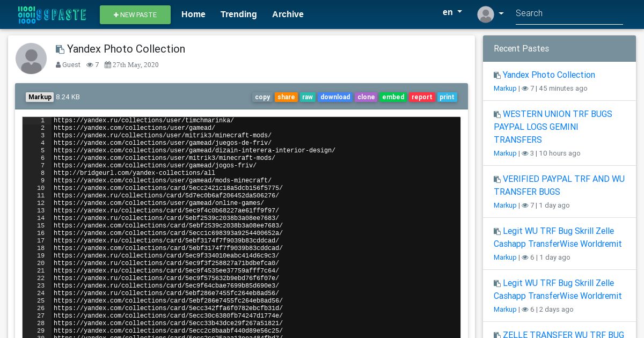Click the user avatar in the navbar

click(x=486, y=14)
